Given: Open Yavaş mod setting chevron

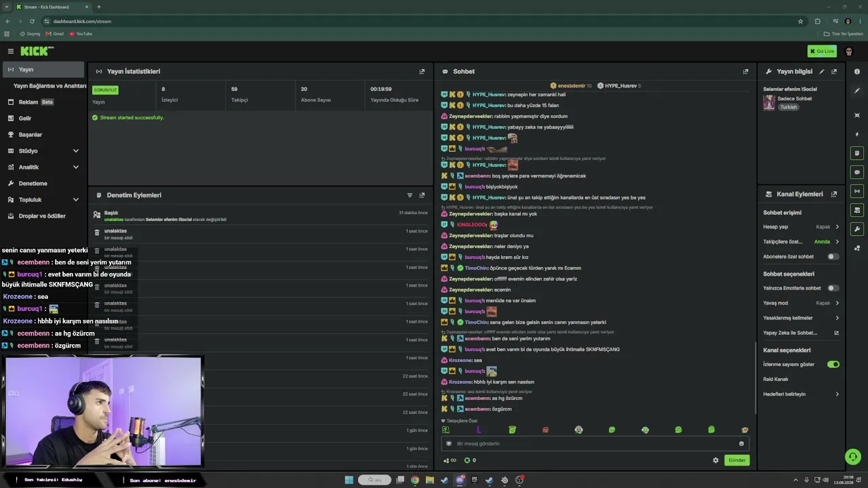Looking at the screenshot, I should click(837, 303).
